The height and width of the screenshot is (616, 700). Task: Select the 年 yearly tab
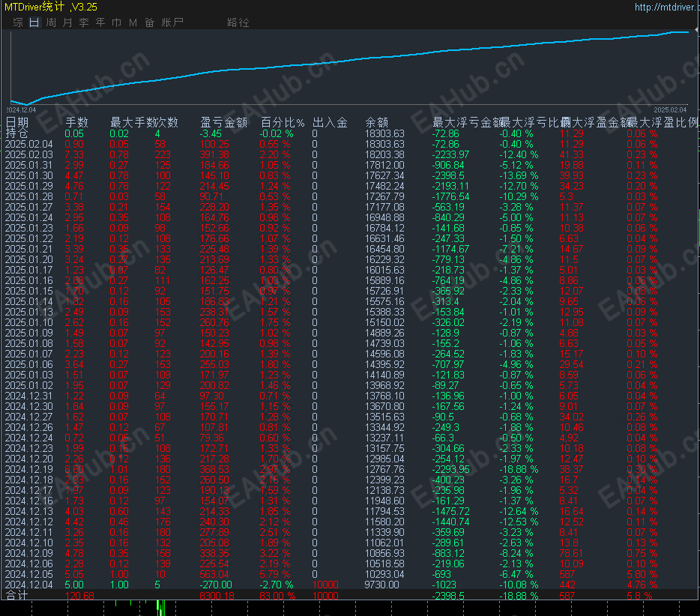[100, 22]
